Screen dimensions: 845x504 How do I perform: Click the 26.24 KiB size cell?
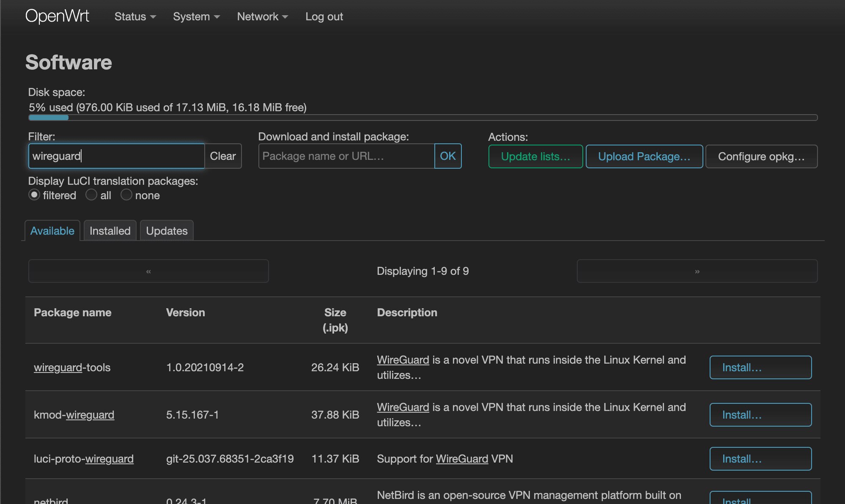335,367
